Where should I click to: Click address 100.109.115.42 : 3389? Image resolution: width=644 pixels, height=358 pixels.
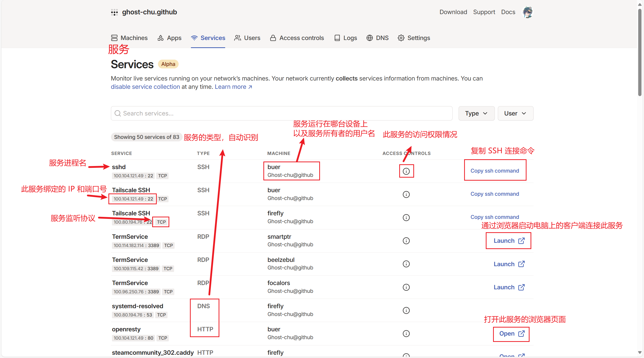coord(136,269)
